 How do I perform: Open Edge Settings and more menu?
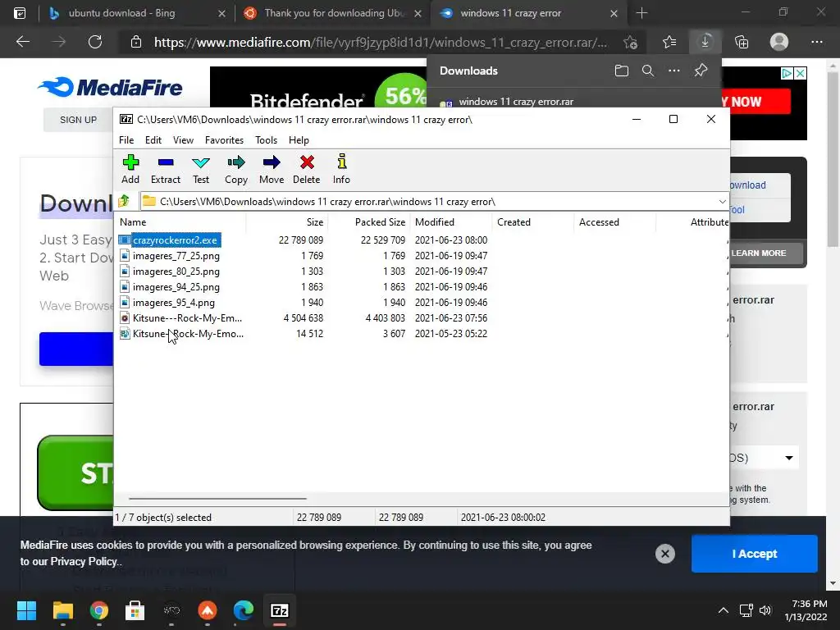coord(816,42)
